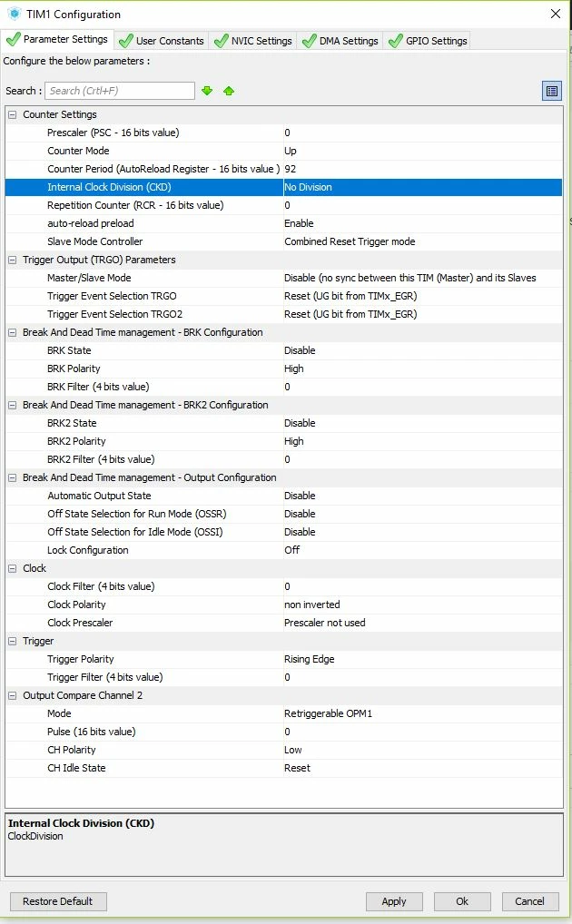Toggle the parameter list view icon
Viewport: 572px width, 924px height.
pos(552,91)
